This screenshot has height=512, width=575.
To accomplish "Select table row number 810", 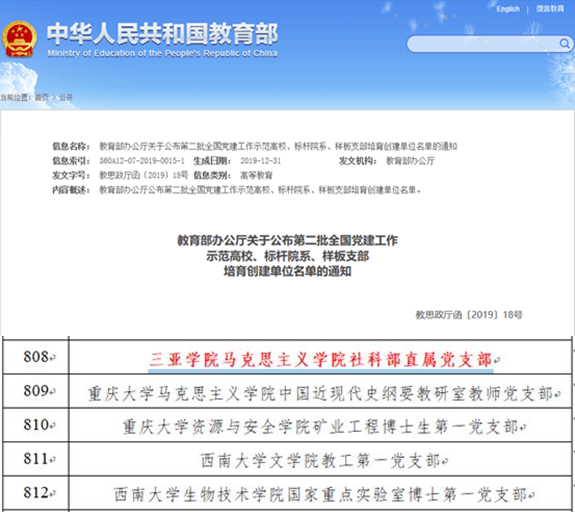I will (x=36, y=425).
